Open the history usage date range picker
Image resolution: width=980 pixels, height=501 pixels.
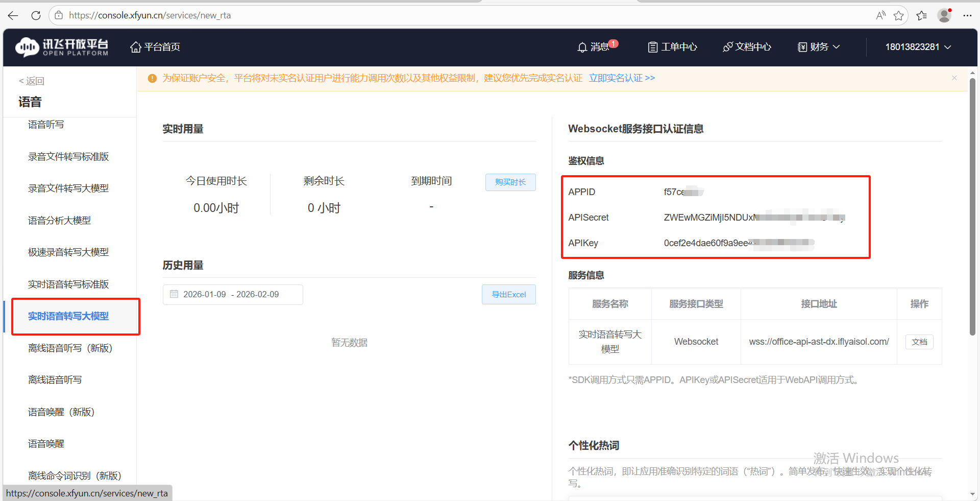coord(233,295)
